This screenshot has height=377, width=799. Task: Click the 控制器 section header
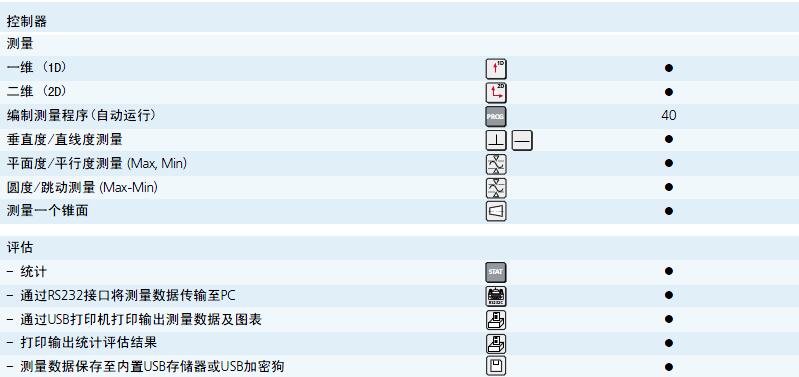tap(27, 21)
